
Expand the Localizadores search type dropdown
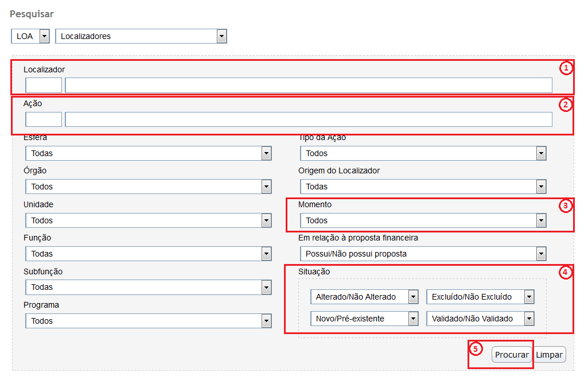coord(141,36)
